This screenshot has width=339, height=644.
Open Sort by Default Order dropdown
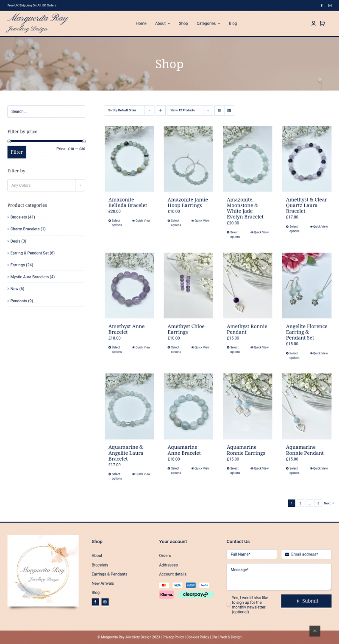click(130, 111)
